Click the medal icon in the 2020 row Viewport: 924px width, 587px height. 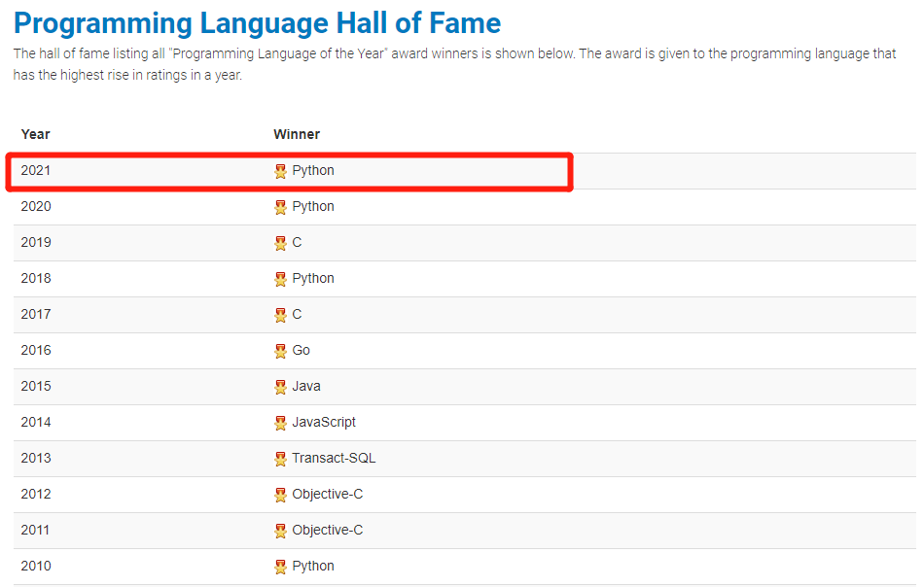(x=280, y=207)
